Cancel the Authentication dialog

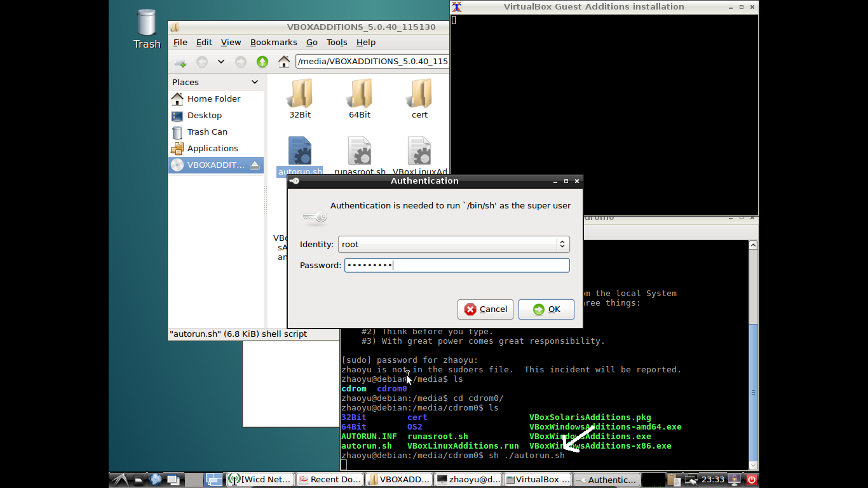[486, 309]
